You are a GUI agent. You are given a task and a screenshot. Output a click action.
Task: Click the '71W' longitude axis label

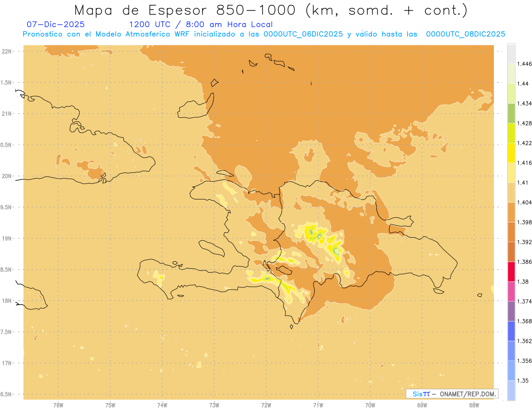click(x=318, y=405)
